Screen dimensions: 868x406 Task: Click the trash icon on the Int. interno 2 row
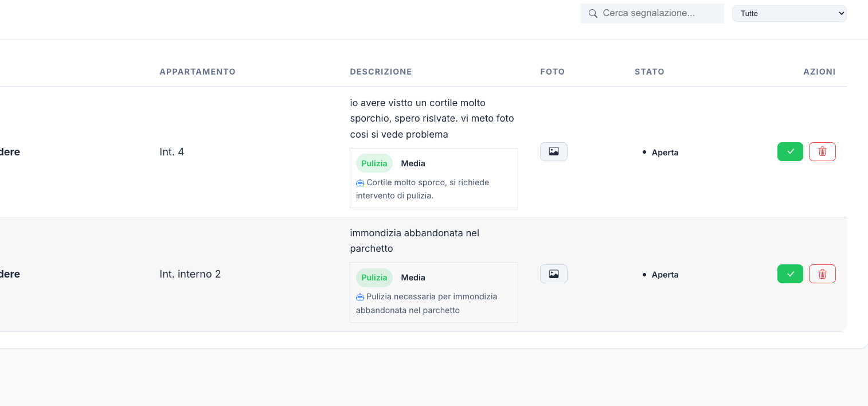tap(822, 274)
